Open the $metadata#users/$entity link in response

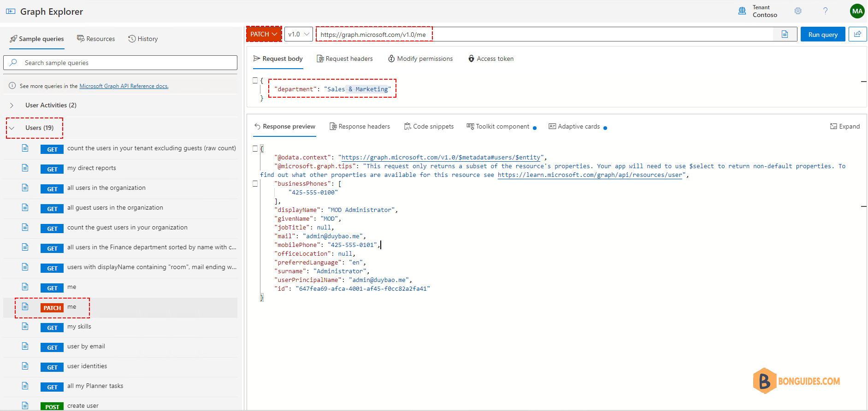click(x=441, y=158)
